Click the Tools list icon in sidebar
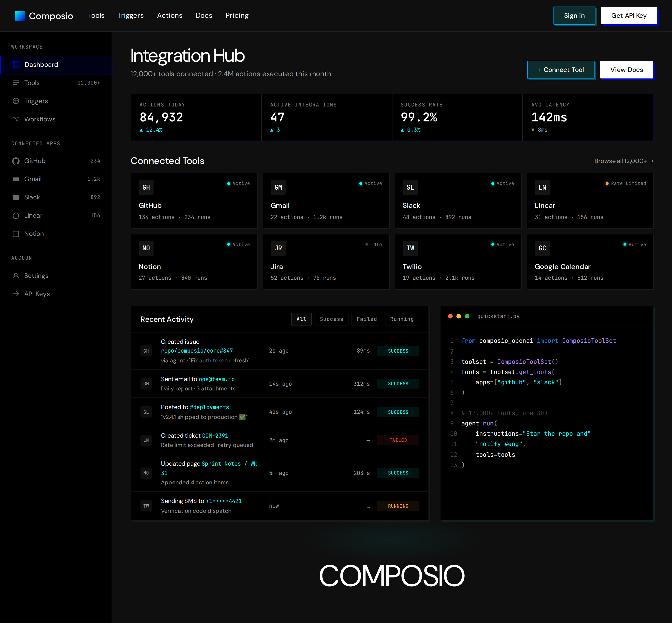 16,83
